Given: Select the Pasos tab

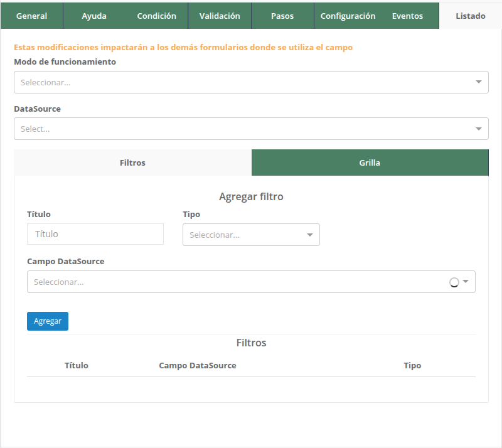Looking at the screenshot, I should [282, 16].
